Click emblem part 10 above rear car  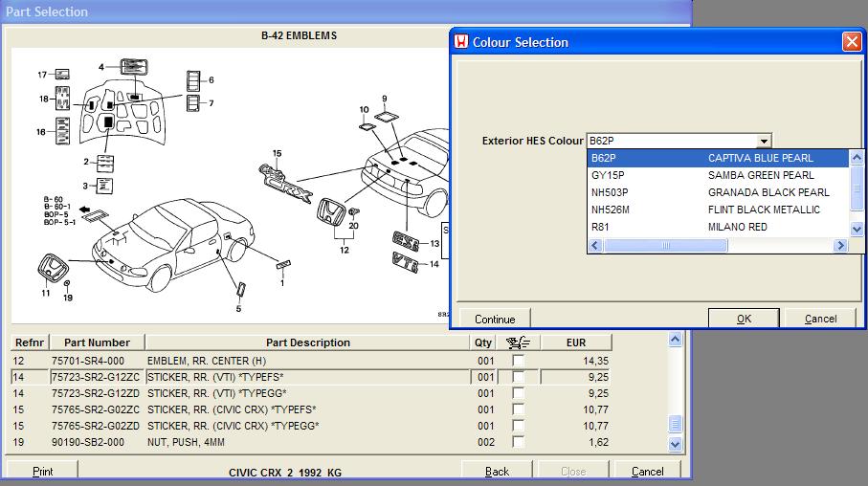(367, 126)
